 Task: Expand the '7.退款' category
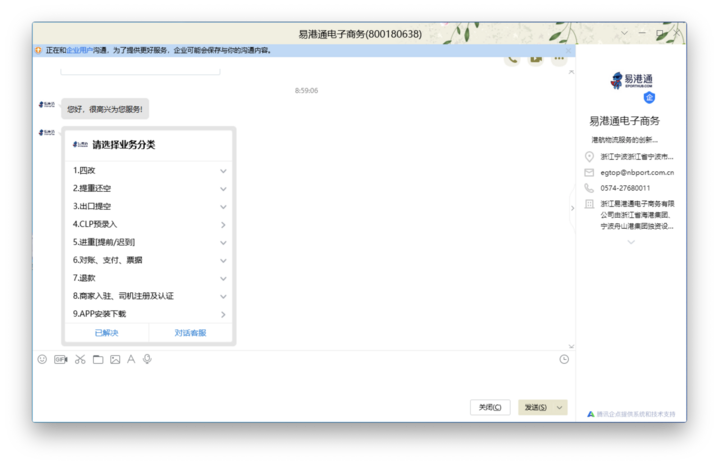150,278
